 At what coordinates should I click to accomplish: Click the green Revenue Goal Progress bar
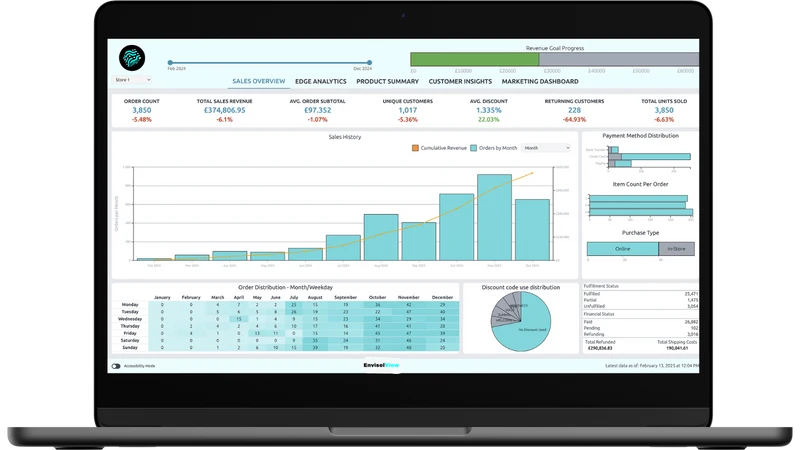[474, 59]
